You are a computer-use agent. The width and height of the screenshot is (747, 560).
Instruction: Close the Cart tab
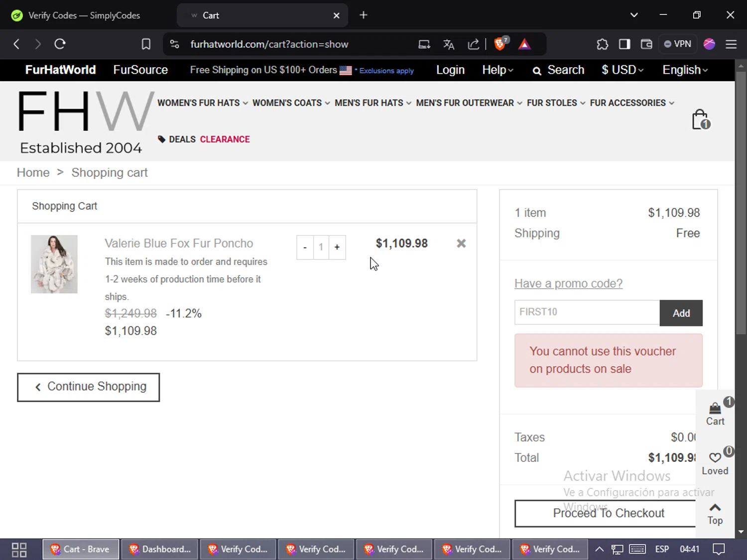pyautogui.click(x=337, y=15)
